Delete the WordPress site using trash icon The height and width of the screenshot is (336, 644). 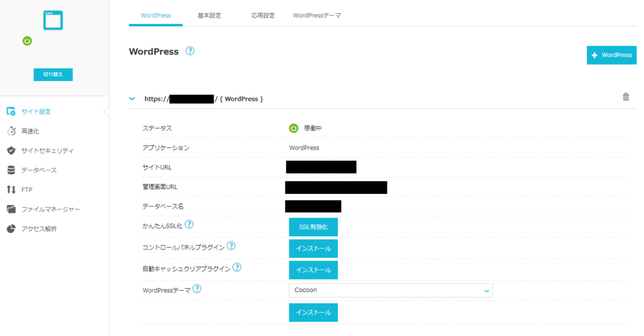point(626,97)
